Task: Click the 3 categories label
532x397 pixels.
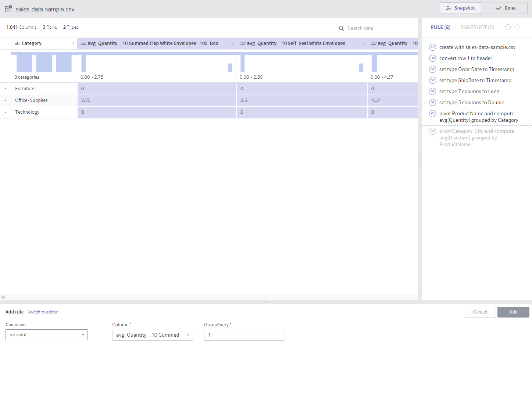Action: [x=27, y=77]
